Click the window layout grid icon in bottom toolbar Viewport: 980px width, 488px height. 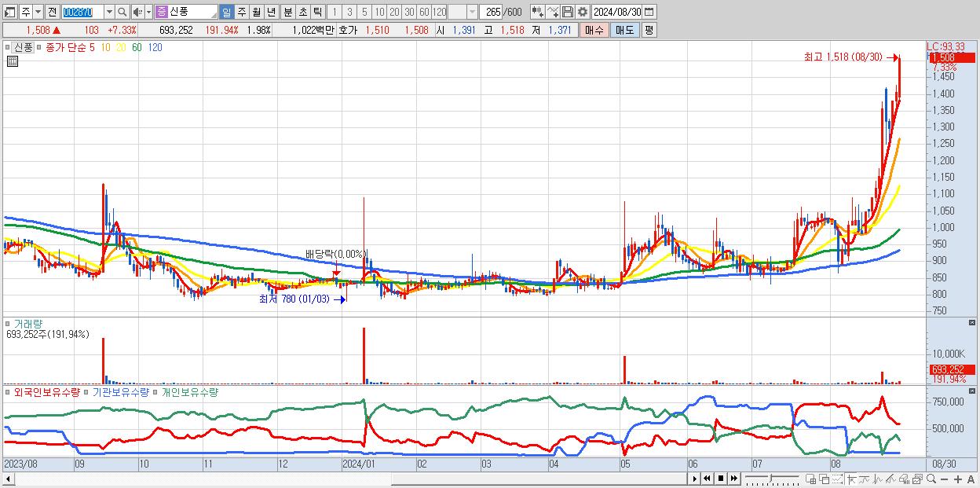(x=811, y=479)
